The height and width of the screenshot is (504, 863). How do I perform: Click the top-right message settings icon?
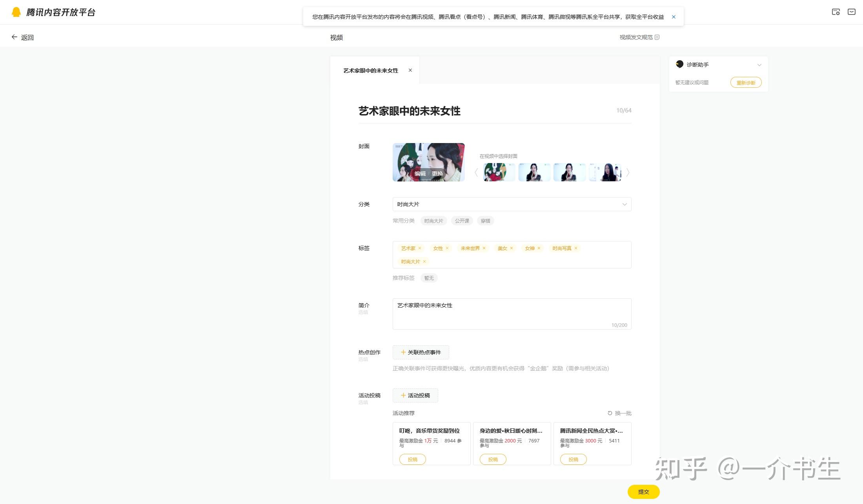pyautogui.click(x=836, y=12)
